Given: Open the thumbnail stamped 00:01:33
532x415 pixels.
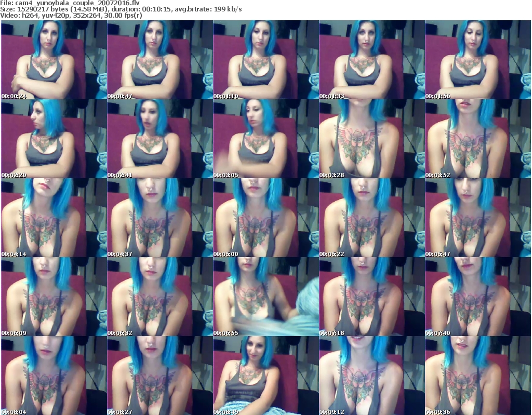Looking at the screenshot, I should (372, 60).
